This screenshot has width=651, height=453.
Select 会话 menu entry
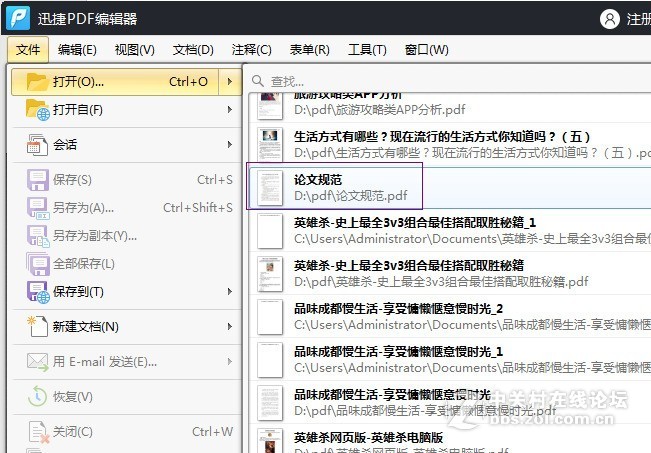pos(126,144)
